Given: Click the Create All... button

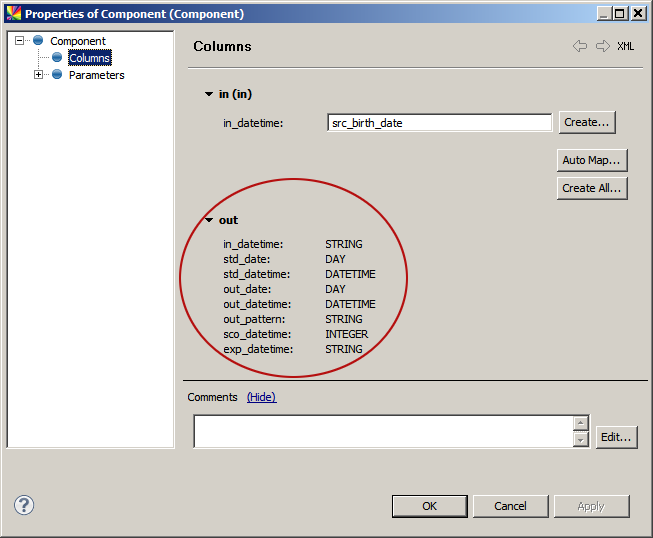Looking at the screenshot, I should (x=592, y=188).
